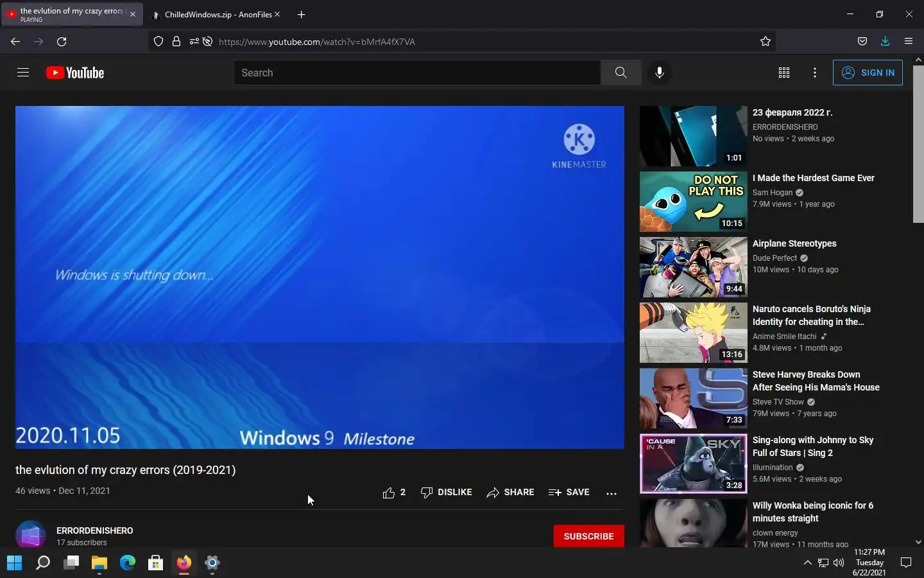Click the page vertical scrollbar thumb

[x=918, y=144]
